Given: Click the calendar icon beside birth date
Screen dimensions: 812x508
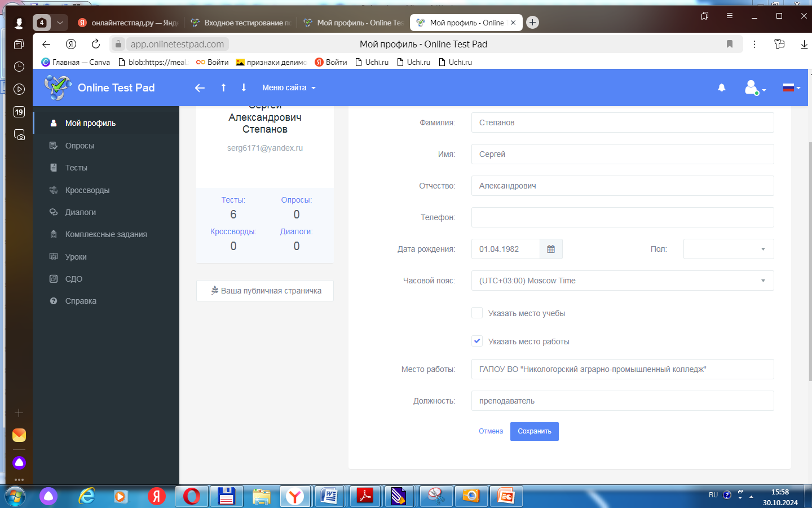Looking at the screenshot, I should pyautogui.click(x=551, y=249).
